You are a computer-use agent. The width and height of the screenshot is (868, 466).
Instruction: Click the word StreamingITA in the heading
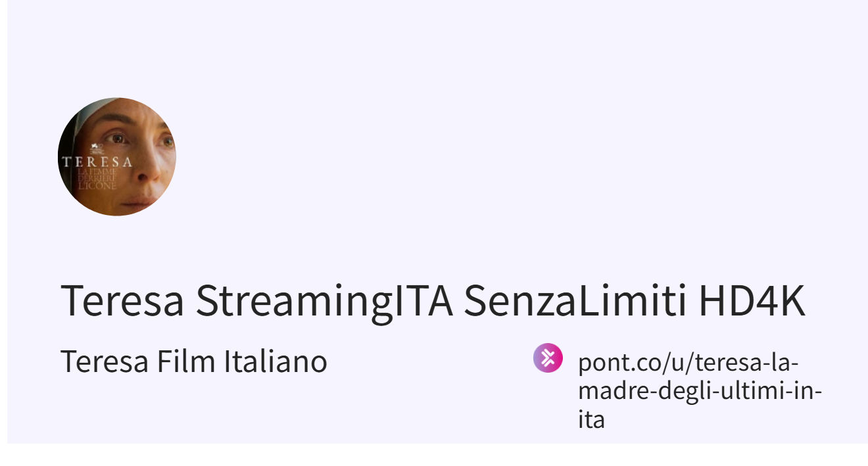click(324, 301)
